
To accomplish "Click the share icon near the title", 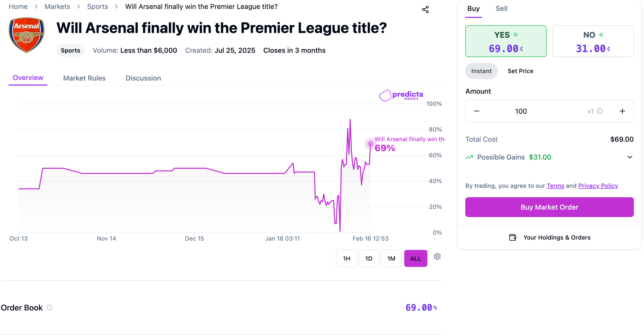I will point(426,9).
